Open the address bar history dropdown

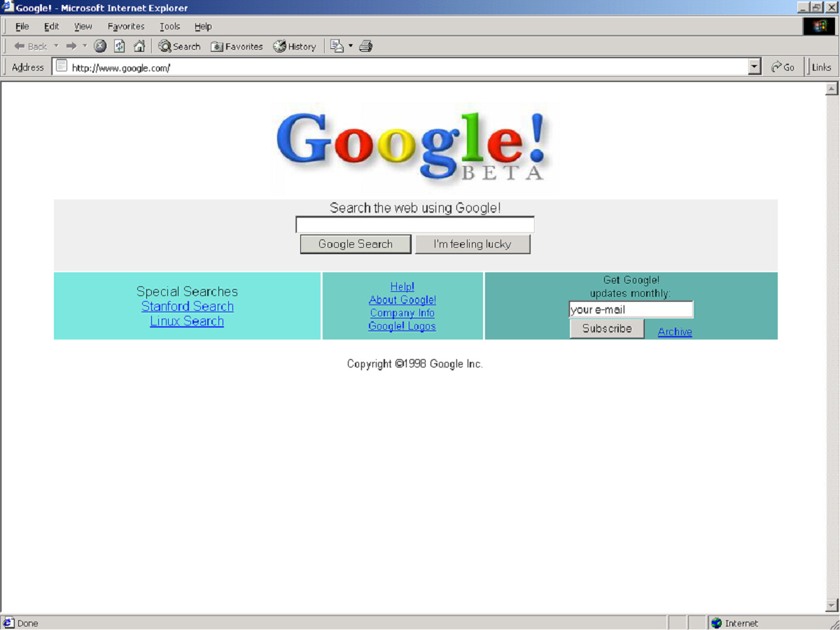pyautogui.click(x=755, y=66)
